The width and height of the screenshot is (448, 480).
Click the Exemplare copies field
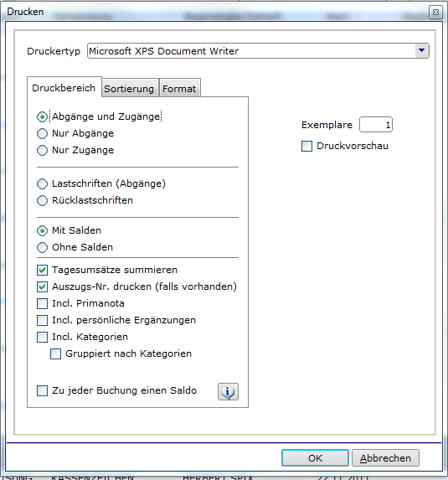pos(376,125)
